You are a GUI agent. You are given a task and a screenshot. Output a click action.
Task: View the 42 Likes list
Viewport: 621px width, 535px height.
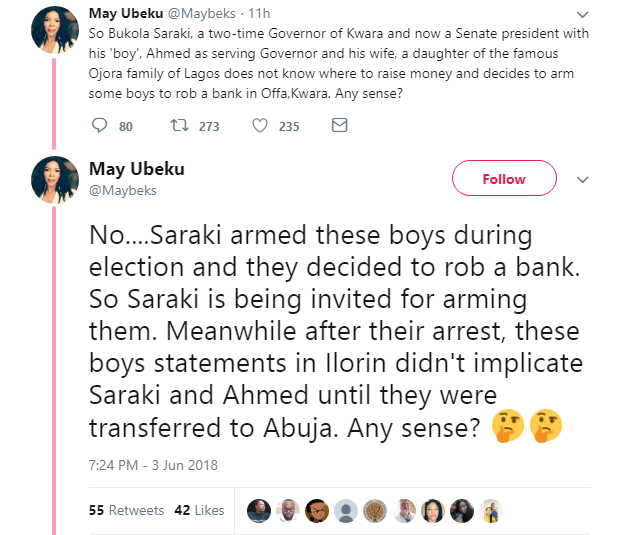coord(199,510)
